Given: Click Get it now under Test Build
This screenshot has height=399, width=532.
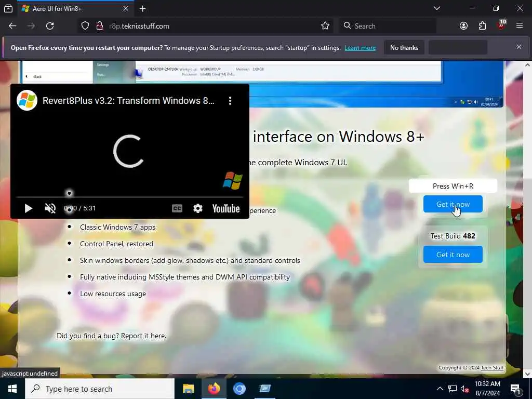Looking at the screenshot, I should (453, 255).
